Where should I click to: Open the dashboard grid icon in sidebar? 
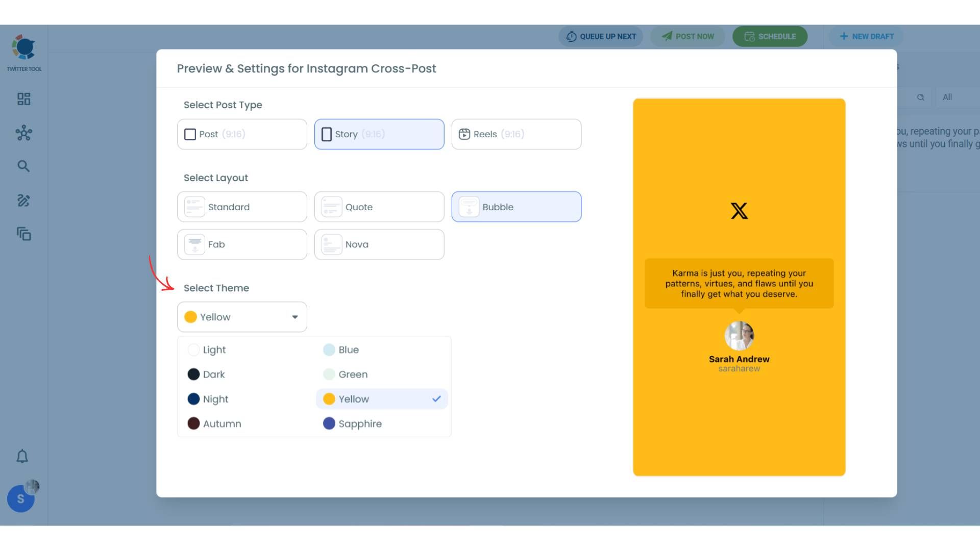(23, 98)
